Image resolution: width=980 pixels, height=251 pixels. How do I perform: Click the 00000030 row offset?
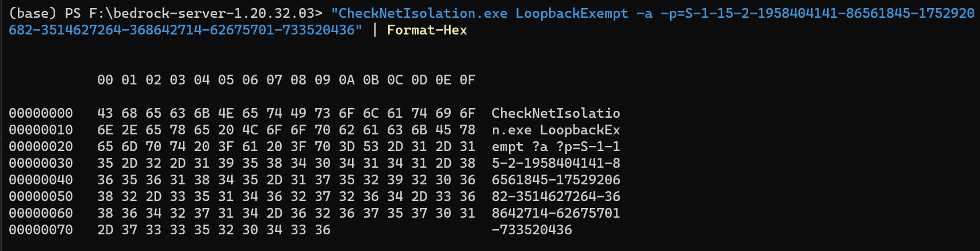pyautogui.click(x=41, y=163)
